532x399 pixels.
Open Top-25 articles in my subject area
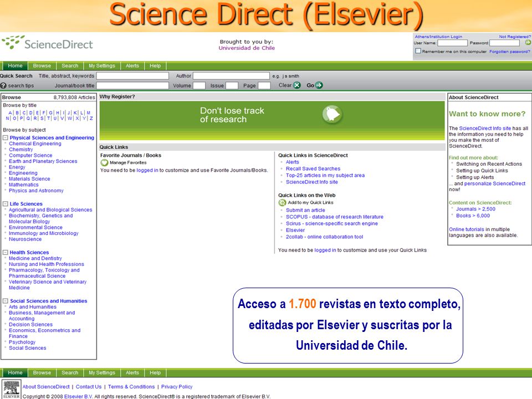325,176
